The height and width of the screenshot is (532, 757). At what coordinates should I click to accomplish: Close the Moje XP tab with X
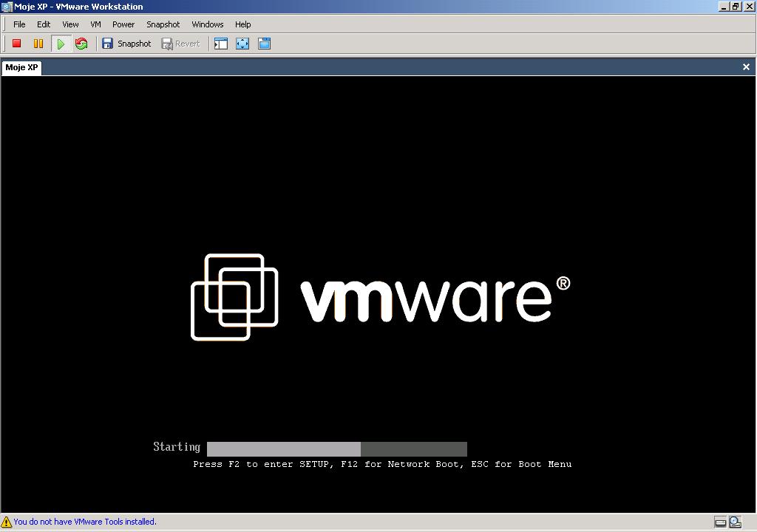point(747,66)
